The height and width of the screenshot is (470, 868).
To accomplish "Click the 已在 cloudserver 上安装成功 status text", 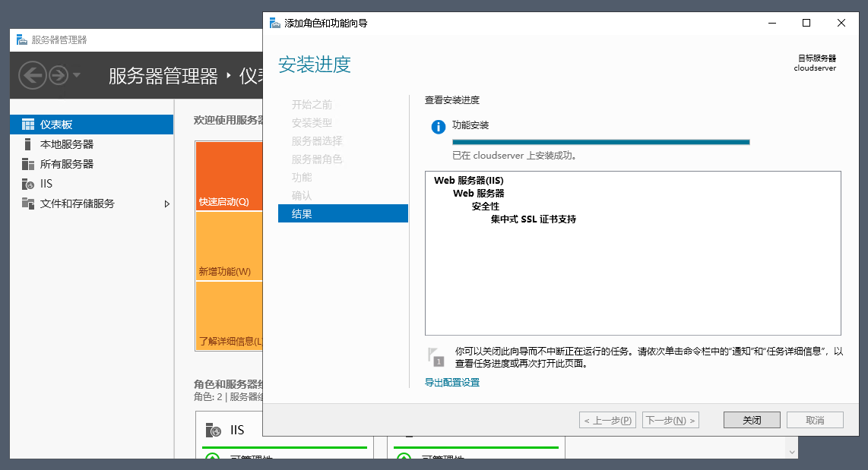I will [515, 156].
